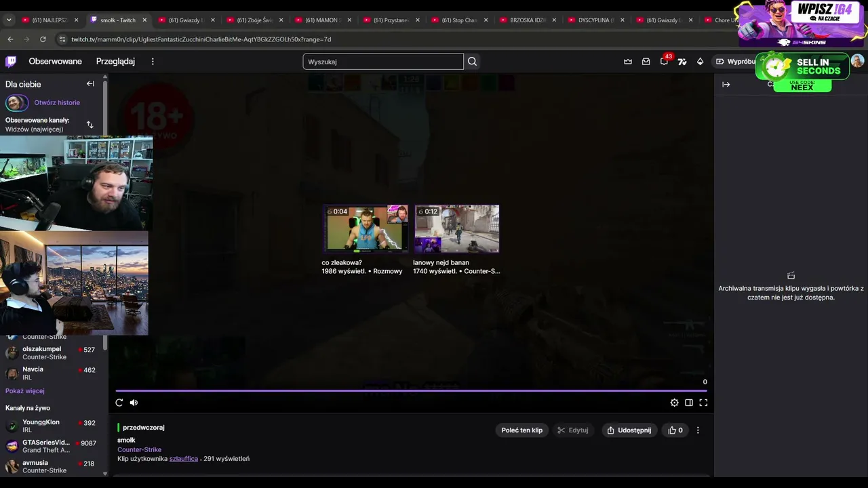Image resolution: width=868 pixels, height=488 pixels.
Task: Open the bits diamond icon
Action: coord(701,62)
